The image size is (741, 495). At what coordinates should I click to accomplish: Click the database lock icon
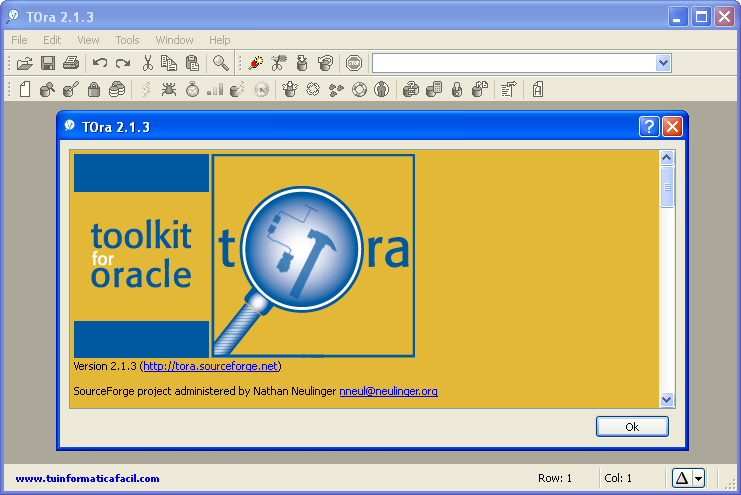457,89
